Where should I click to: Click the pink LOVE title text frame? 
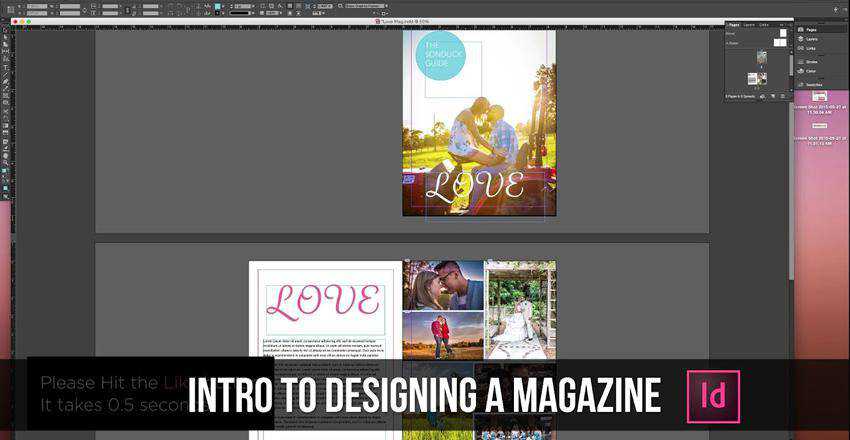[324, 303]
